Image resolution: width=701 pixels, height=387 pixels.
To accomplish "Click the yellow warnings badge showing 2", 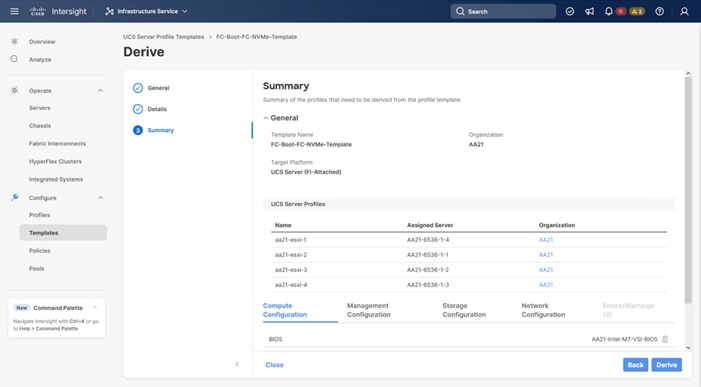I will (637, 11).
